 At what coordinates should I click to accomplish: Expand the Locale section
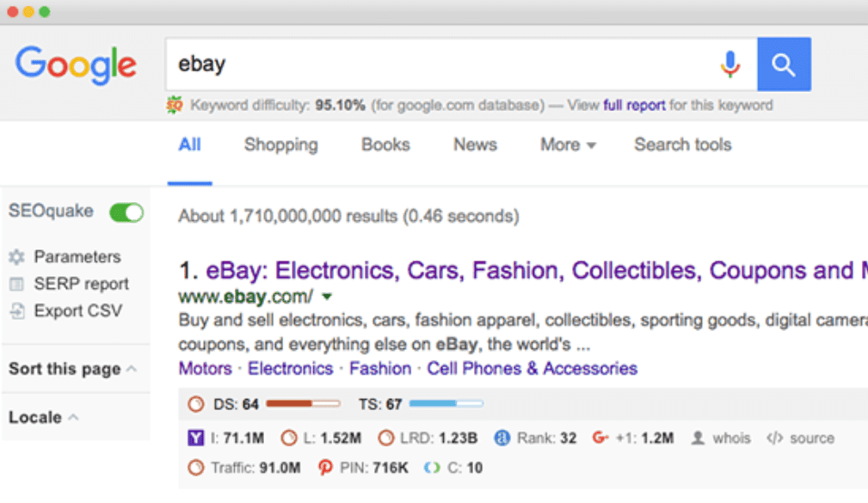coord(43,418)
